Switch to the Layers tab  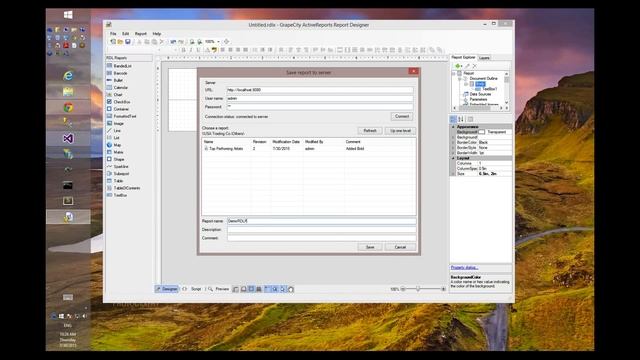coord(484,58)
